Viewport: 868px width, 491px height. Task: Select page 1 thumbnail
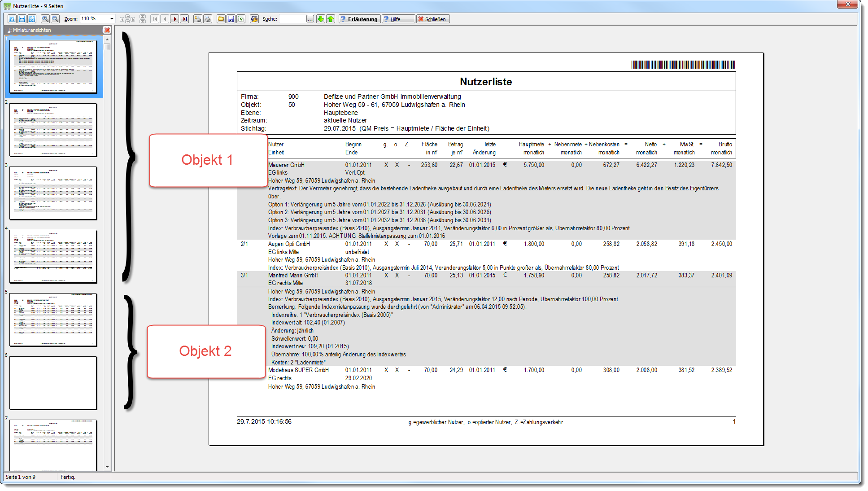(x=53, y=67)
